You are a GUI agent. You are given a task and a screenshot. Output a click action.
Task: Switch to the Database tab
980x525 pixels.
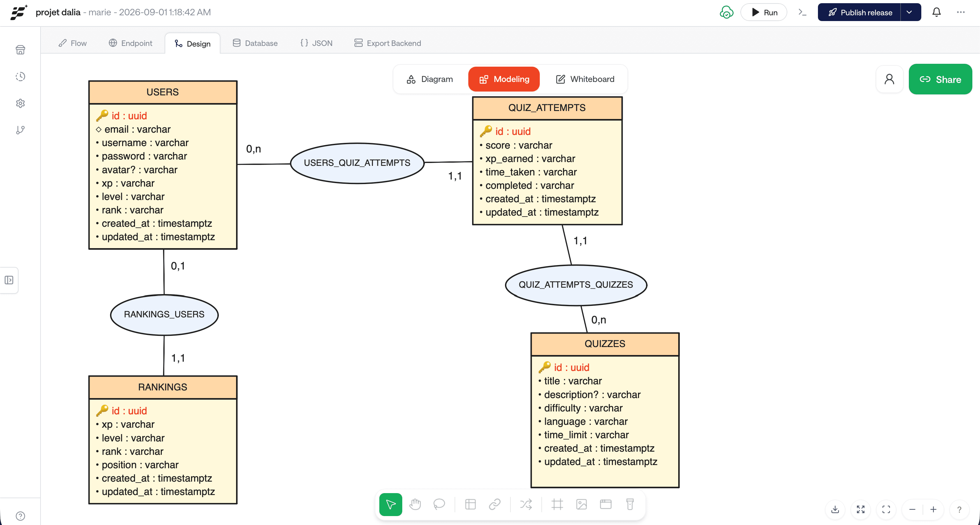click(255, 43)
